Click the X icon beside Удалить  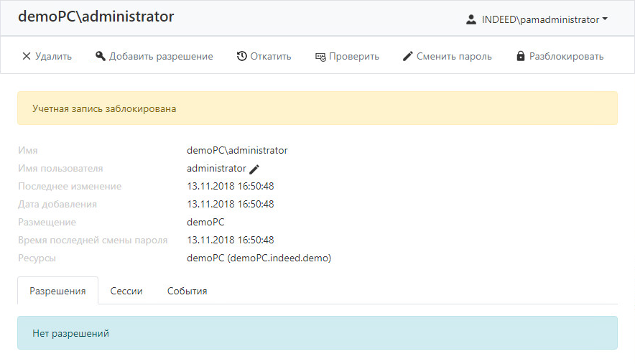tap(27, 56)
